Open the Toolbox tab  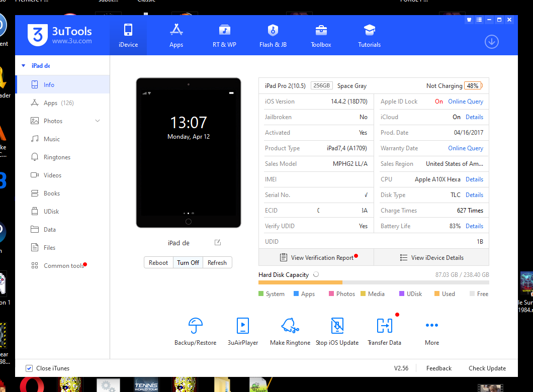(321, 35)
